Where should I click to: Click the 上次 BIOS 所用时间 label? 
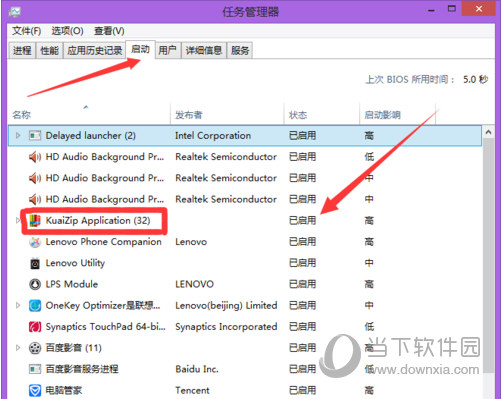410,80
